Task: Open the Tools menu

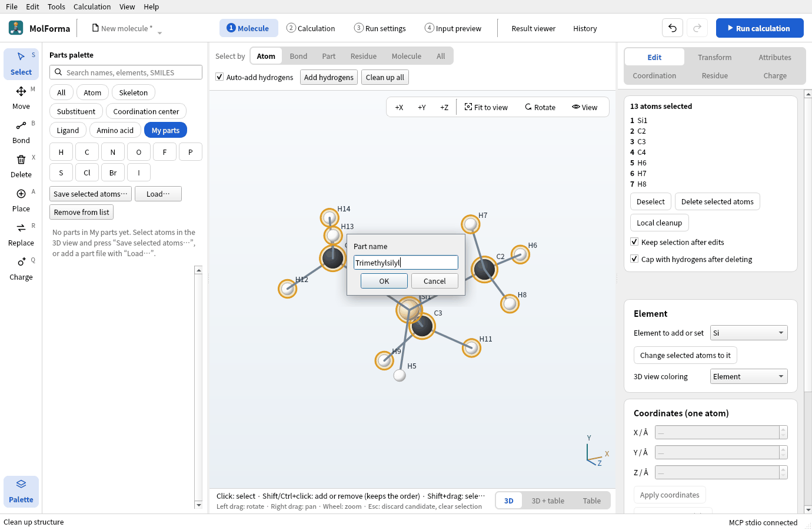Action: tap(56, 6)
